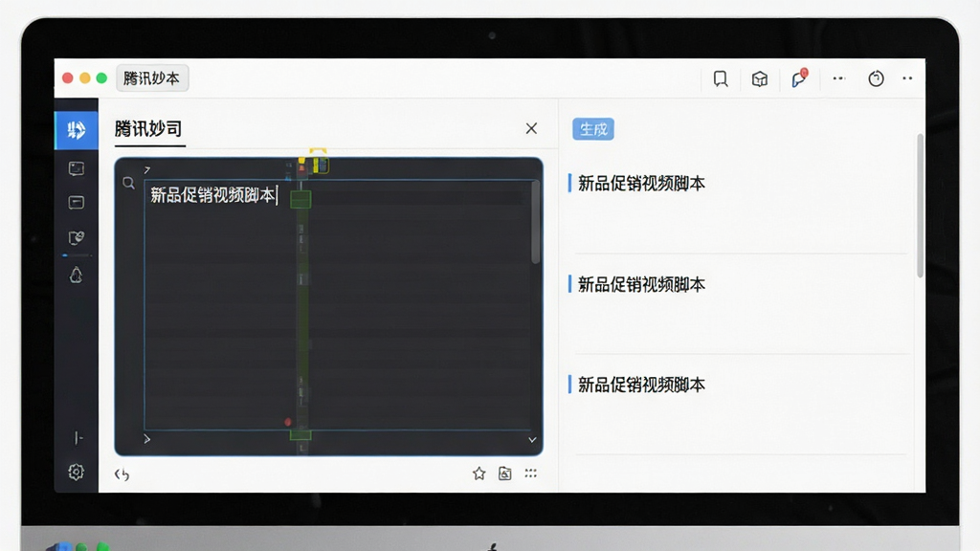Viewport: 980px width, 551px height.
Task: Select the blue app logo in the sidebar
Action: (77, 130)
